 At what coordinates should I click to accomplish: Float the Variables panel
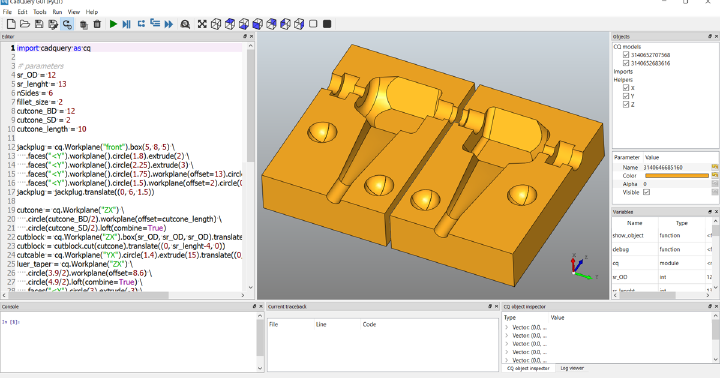point(709,212)
